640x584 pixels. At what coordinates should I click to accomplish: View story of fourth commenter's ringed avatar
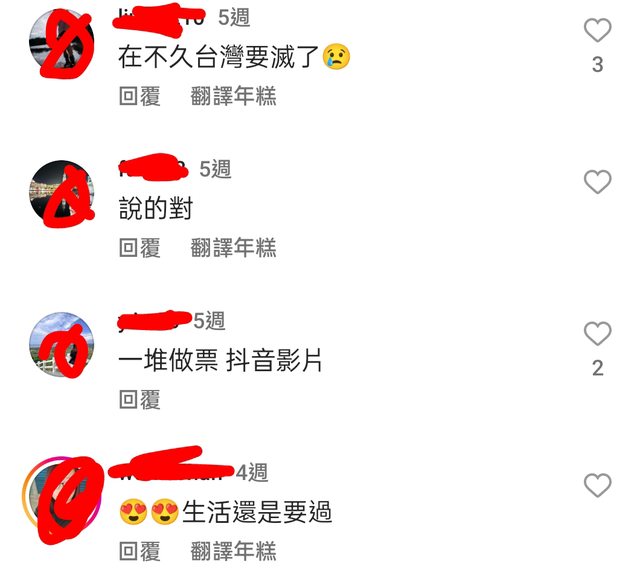pyautogui.click(x=62, y=496)
